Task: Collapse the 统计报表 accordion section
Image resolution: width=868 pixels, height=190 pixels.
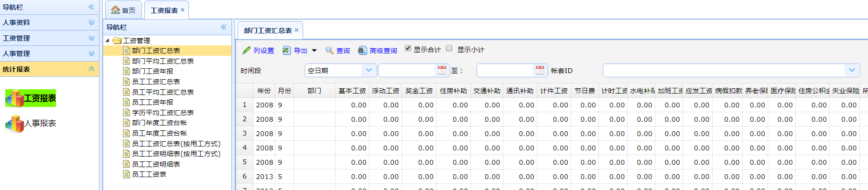Action: (91, 69)
